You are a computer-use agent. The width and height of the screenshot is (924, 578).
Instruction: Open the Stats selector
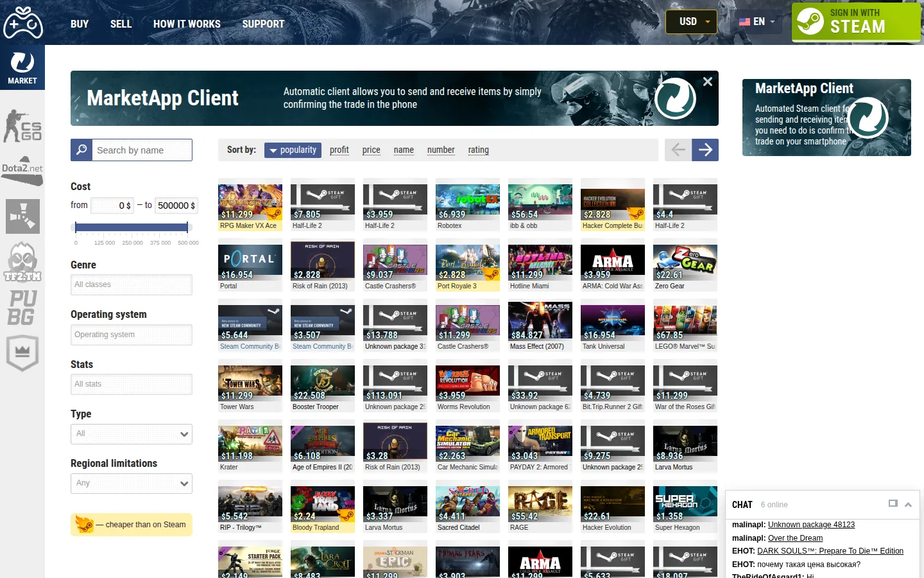point(132,384)
